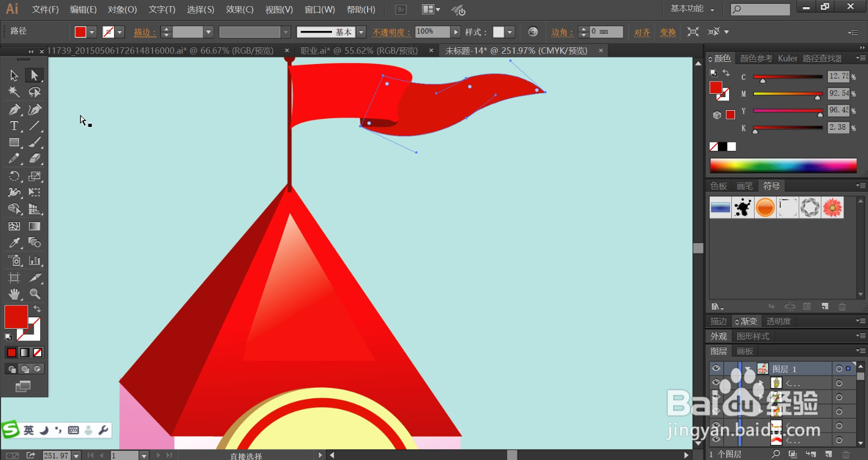
Task: Set paint mode to Gradient
Action: coord(24,353)
